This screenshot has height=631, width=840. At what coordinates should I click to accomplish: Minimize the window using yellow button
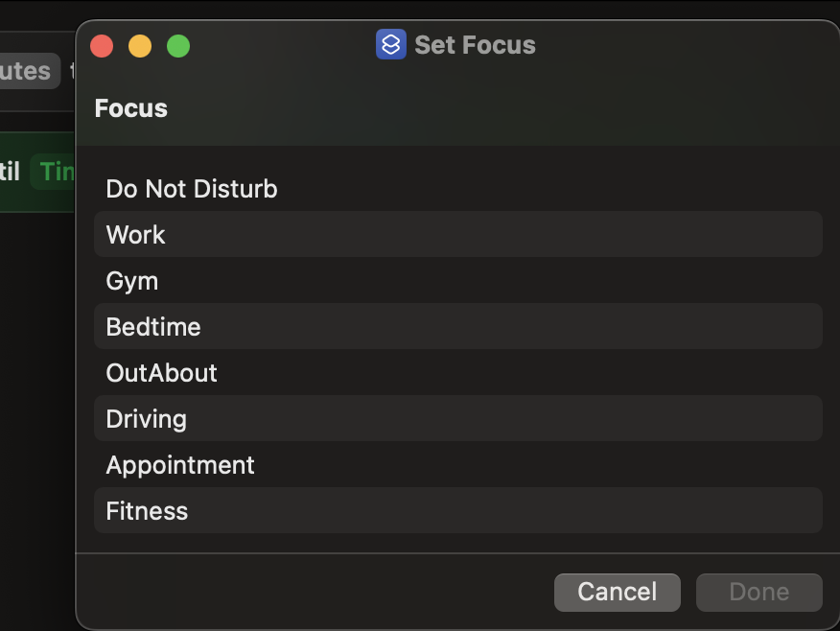[x=140, y=46]
